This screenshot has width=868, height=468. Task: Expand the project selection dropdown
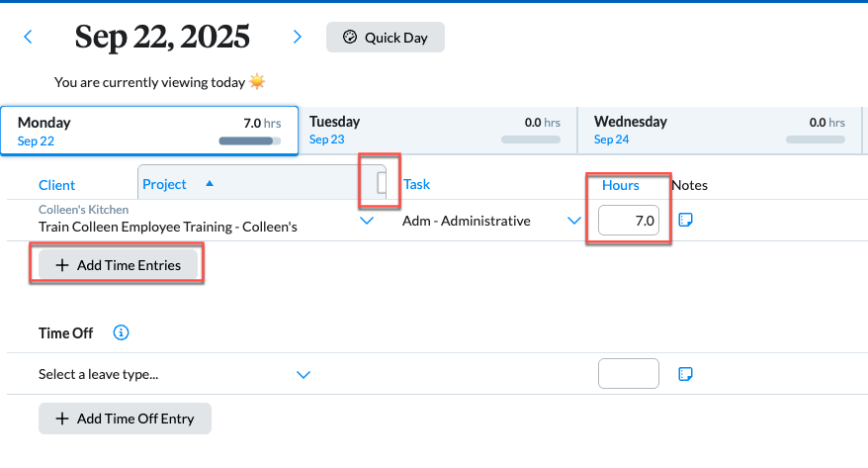pos(367,221)
